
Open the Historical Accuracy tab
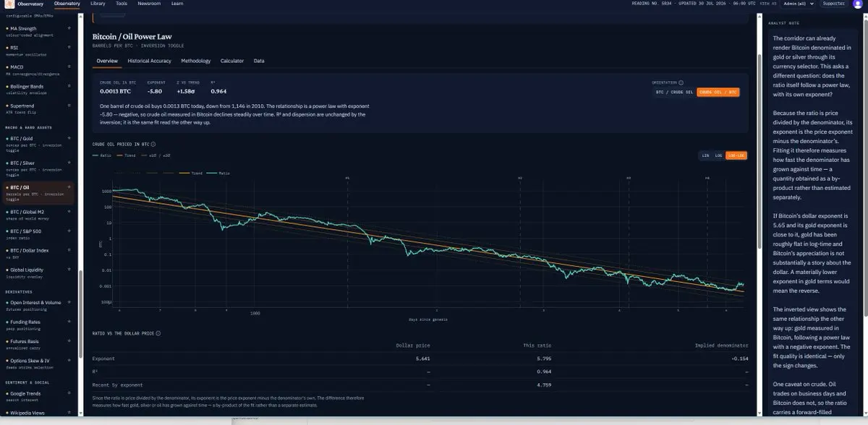point(150,61)
